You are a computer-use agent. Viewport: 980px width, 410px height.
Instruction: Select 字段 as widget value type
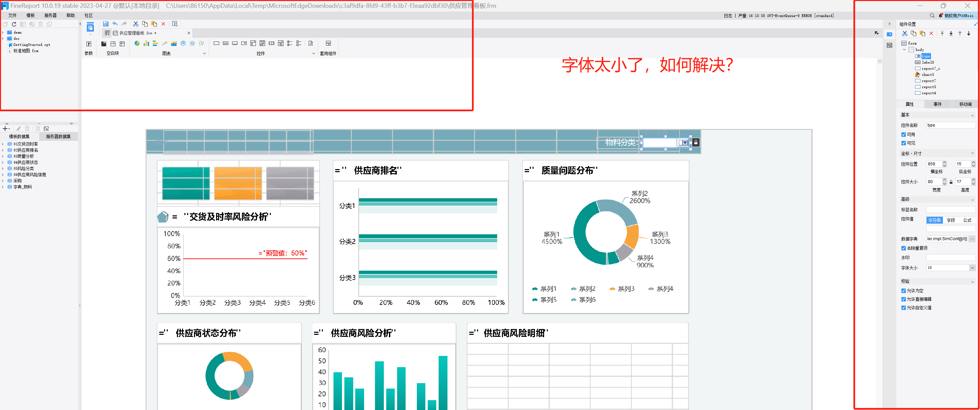coord(951,220)
